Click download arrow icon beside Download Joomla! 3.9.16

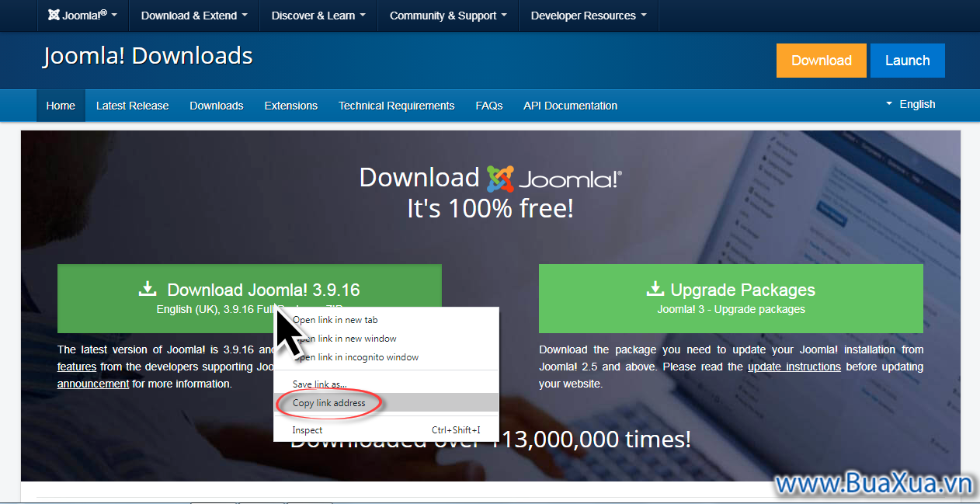pos(148,289)
